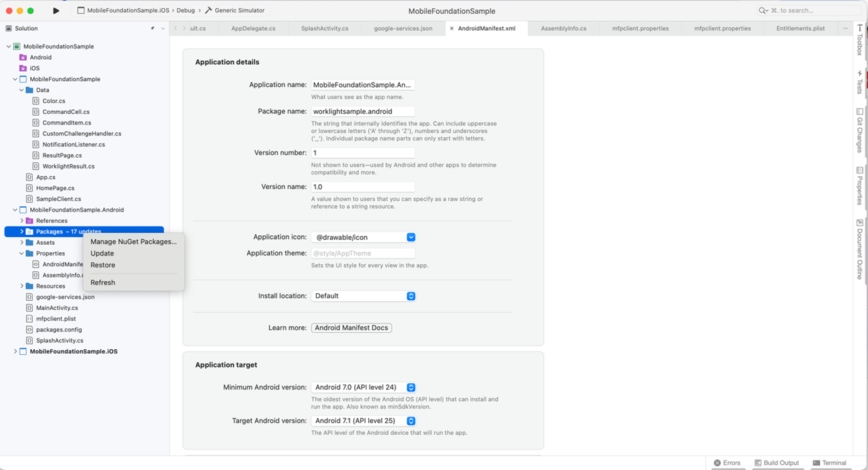Open the Install location dropdown
The width and height of the screenshot is (868, 470).
tap(410, 296)
